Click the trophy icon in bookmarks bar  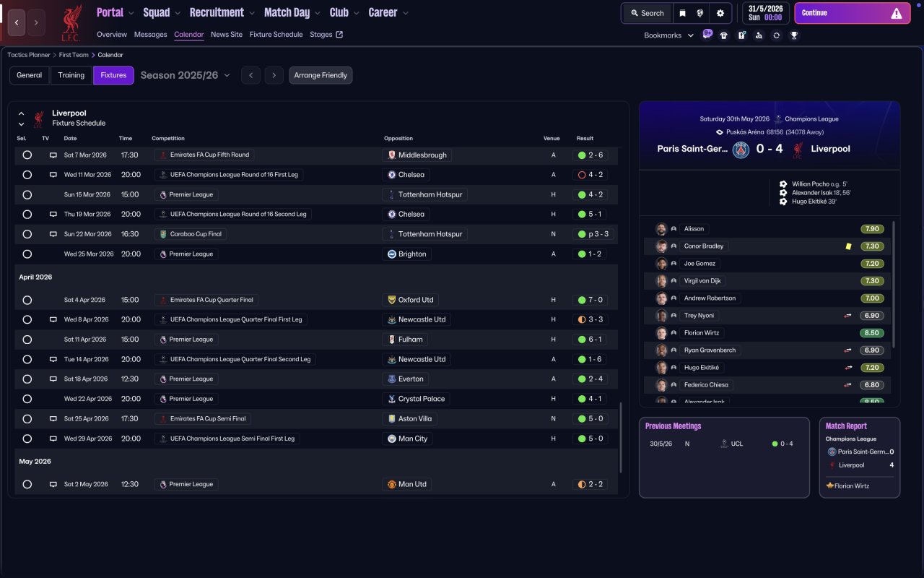(794, 35)
